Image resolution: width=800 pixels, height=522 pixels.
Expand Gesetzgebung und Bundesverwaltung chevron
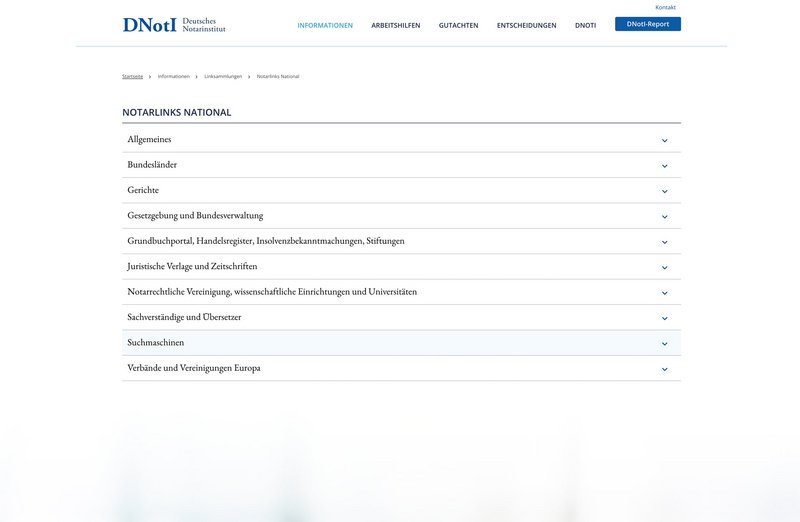coord(664,217)
